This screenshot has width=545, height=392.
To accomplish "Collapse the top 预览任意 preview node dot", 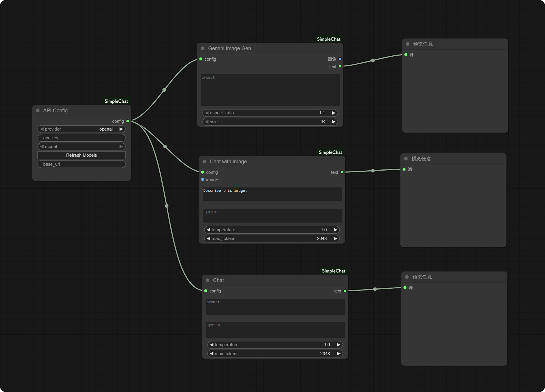I will tap(408, 44).
